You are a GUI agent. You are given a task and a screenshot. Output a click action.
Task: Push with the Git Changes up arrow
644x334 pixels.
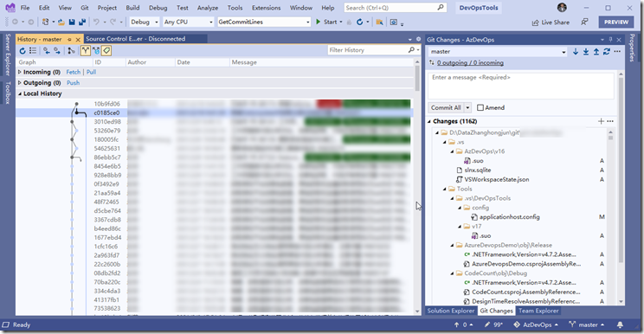[x=596, y=51]
